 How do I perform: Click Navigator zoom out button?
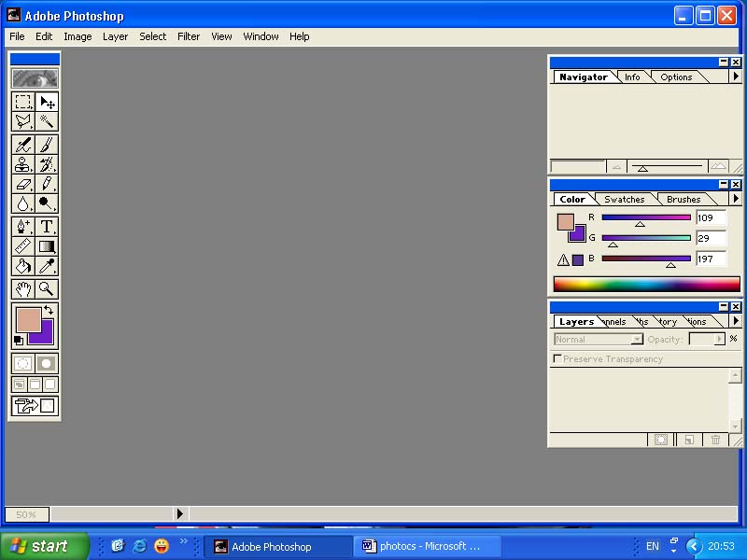[616, 167]
